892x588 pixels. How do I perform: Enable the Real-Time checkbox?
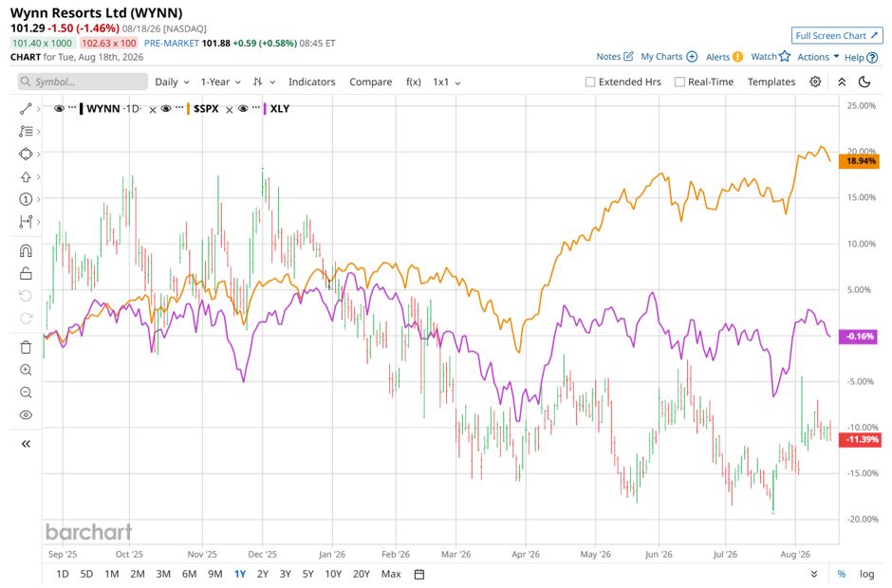[x=679, y=82]
